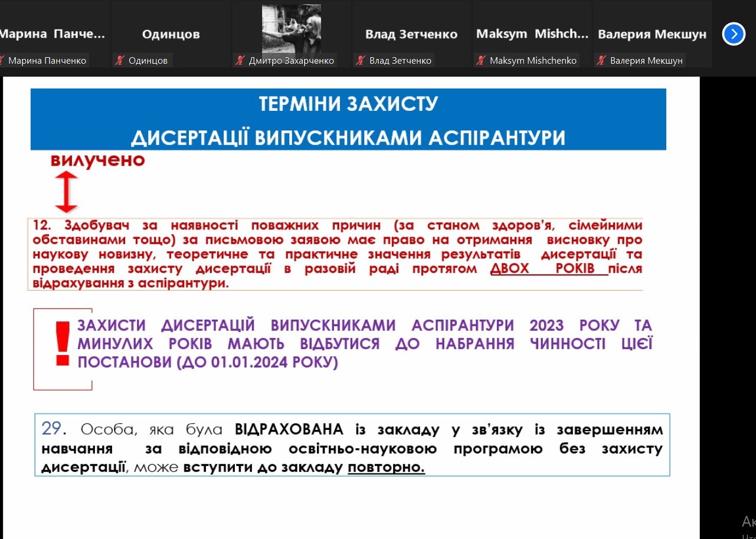The image size is (756, 539).
Task: Click muted microphone icon next to Дмитро Захарченко
Action: 240,60
